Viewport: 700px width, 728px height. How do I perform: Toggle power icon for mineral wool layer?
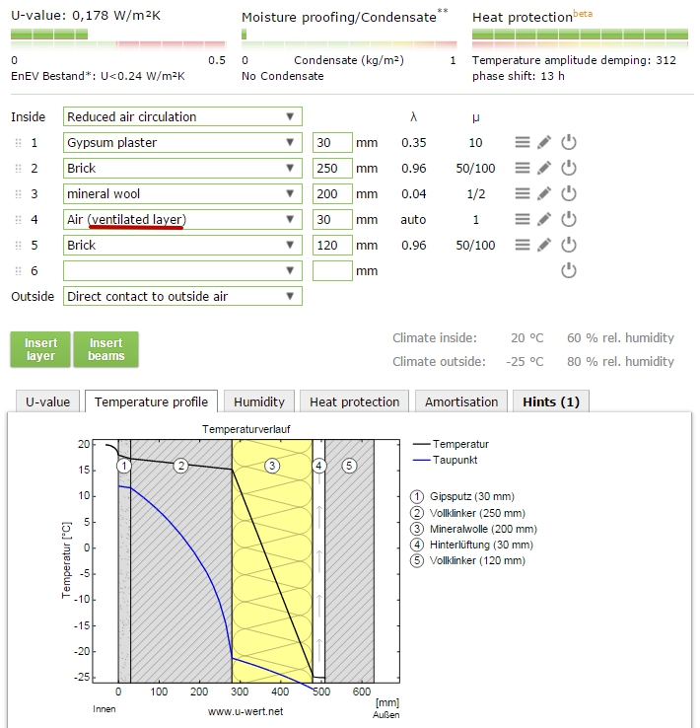pyautogui.click(x=569, y=193)
